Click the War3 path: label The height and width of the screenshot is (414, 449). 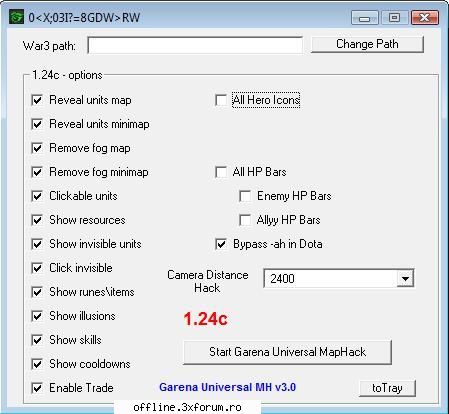(49, 46)
